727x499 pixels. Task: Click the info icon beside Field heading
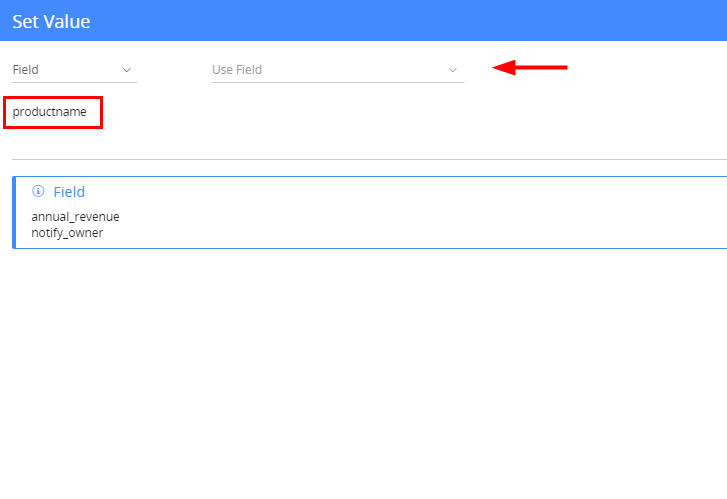point(38,191)
